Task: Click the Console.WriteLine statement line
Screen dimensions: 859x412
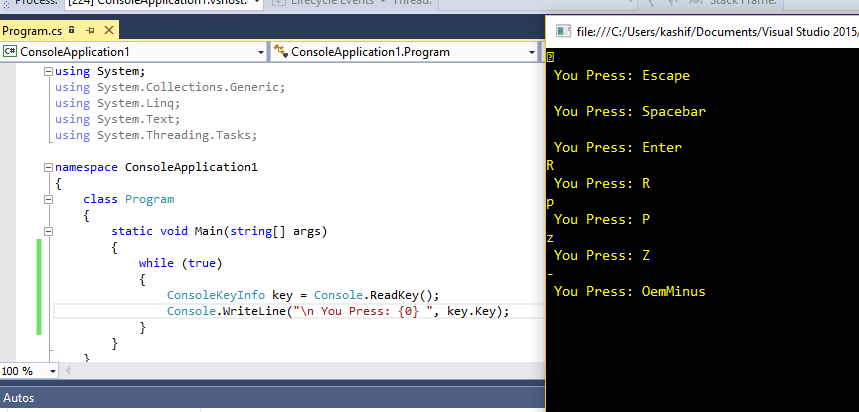Action: click(338, 312)
